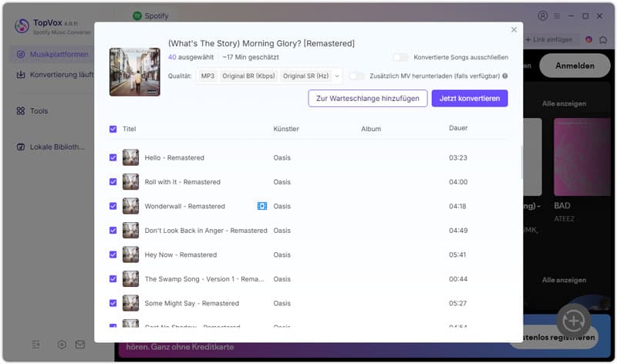Select the Wonderwall - Remastered title
Image resolution: width=617 pixels, height=364 pixels.
184,206
